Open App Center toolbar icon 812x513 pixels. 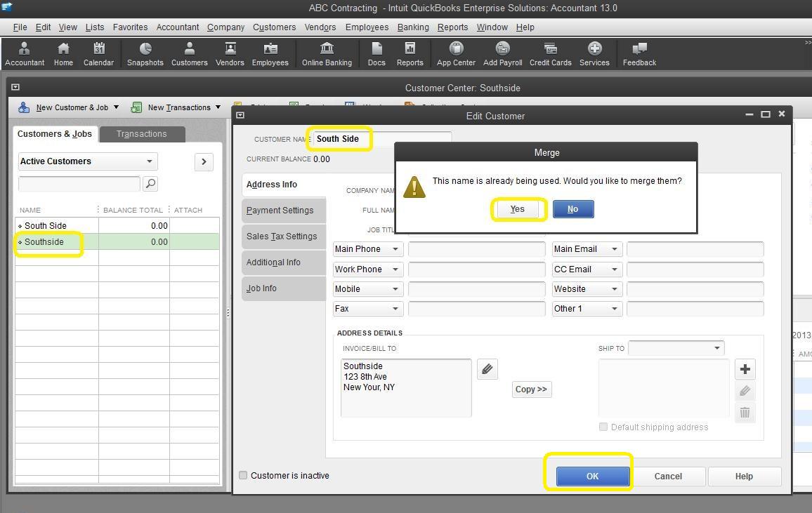pyautogui.click(x=457, y=54)
